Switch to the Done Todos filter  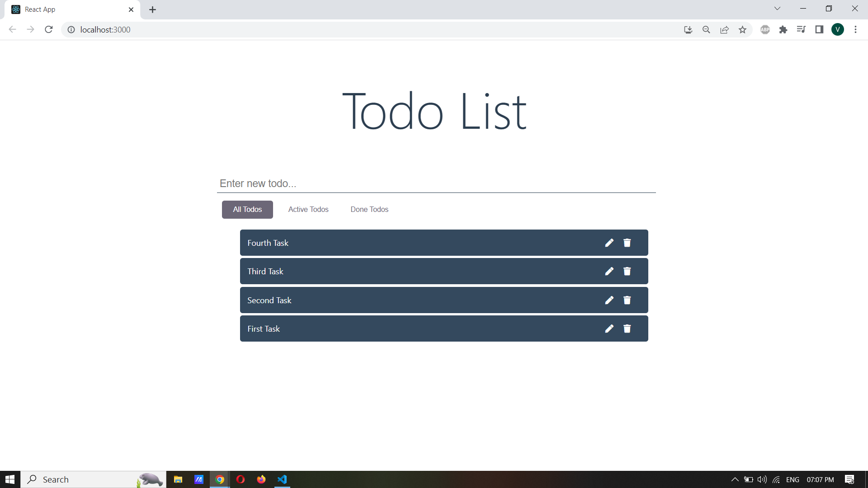369,209
